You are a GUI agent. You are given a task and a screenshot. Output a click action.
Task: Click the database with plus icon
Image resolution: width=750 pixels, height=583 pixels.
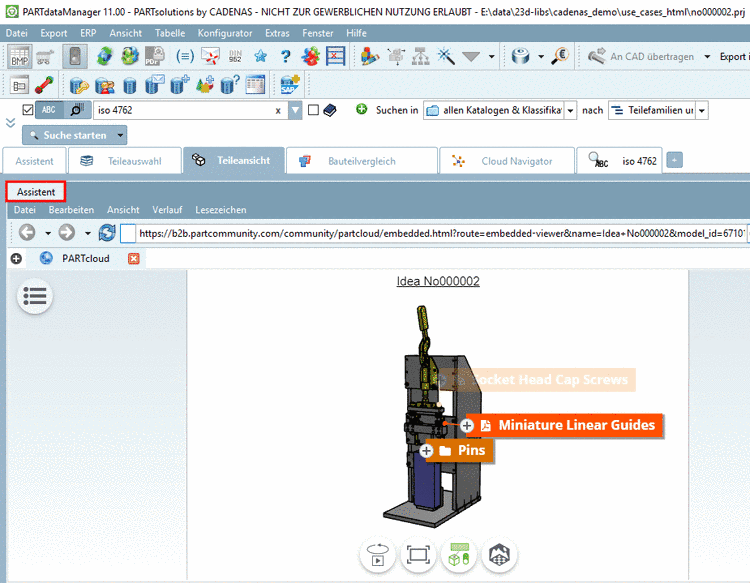coord(179,85)
